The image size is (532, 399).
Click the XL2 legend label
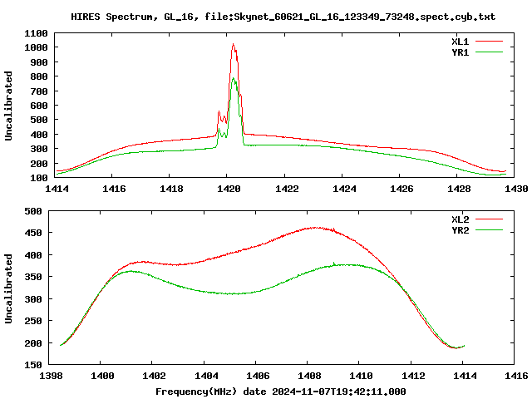point(460,219)
